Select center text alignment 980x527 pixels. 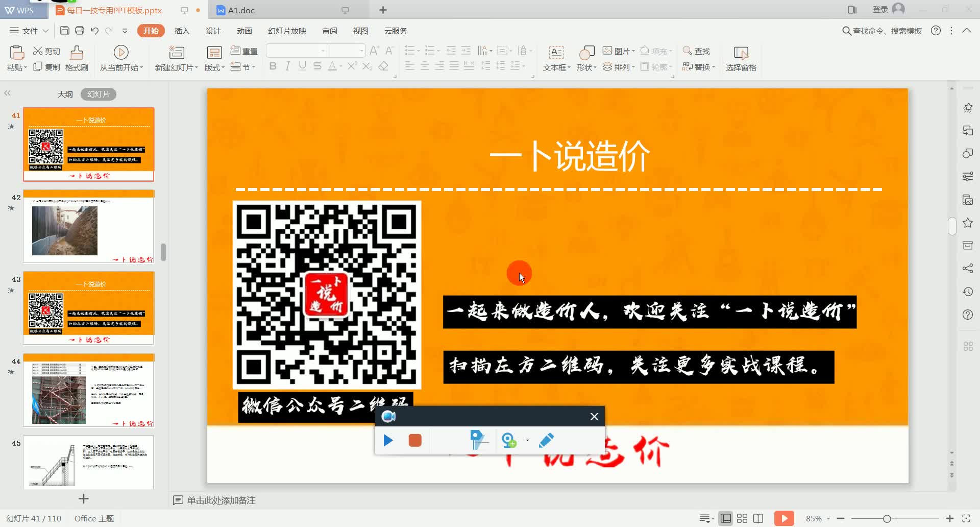pos(424,66)
